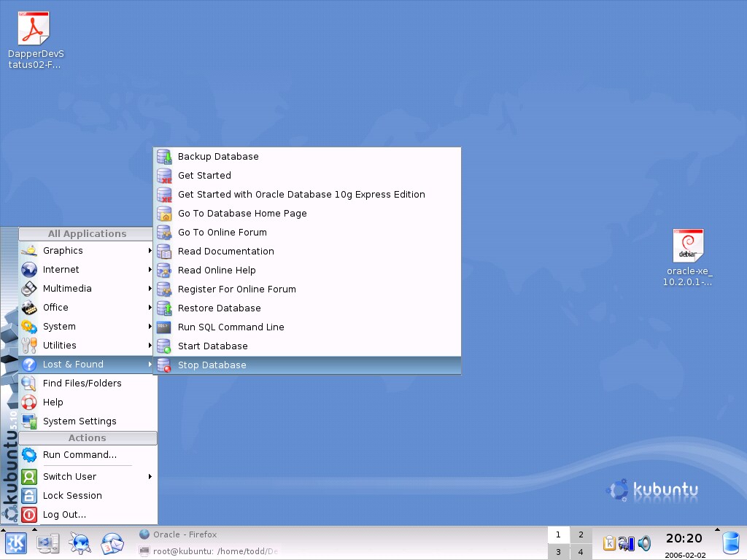Click the Lost & Found question mark icon
The height and width of the screenshot is (560, 747).
(29, 365)
